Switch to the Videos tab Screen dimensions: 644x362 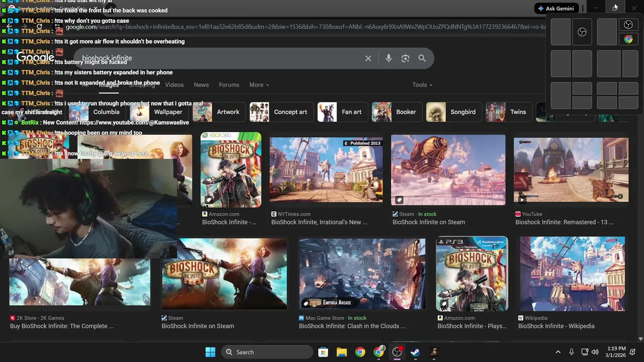(175, 85)
